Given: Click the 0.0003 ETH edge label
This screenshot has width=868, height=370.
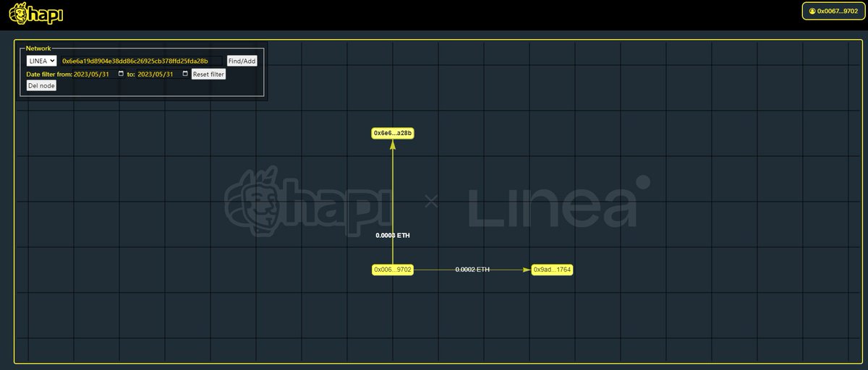Looking at the screenshot, I should point(393,236).
